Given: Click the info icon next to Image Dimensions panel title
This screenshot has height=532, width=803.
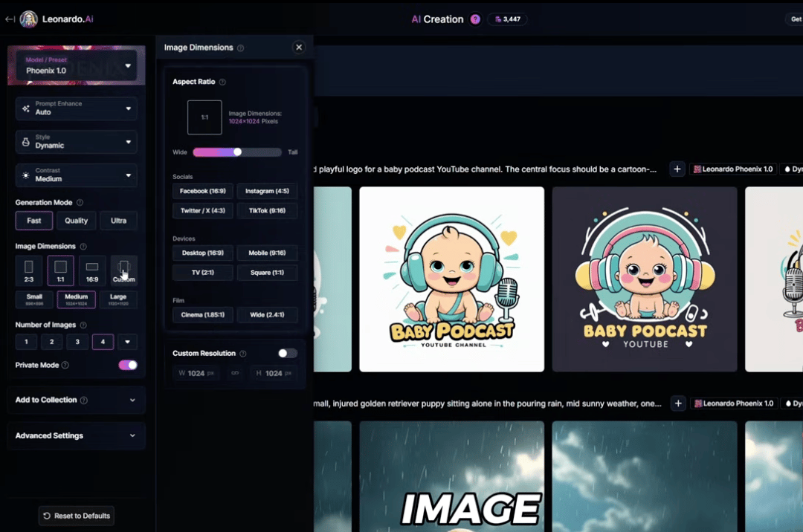Looking at the screenshot, I should pos(241,48).
